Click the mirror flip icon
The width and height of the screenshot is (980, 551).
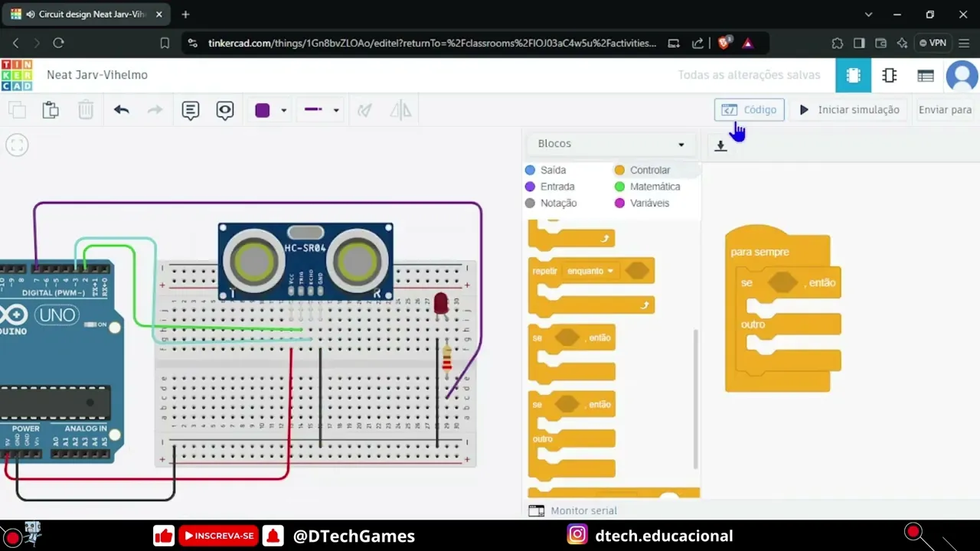pos(400,110)
